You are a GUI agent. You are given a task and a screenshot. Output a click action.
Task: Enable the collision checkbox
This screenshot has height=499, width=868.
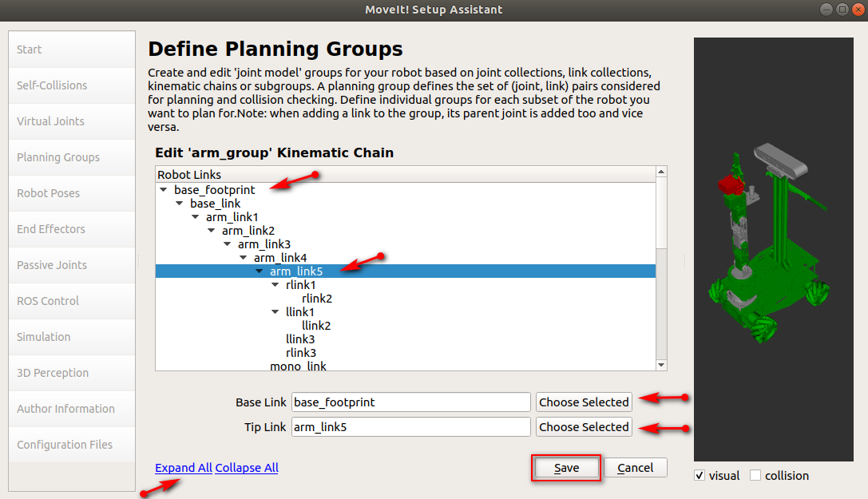(x=755, y=475)
